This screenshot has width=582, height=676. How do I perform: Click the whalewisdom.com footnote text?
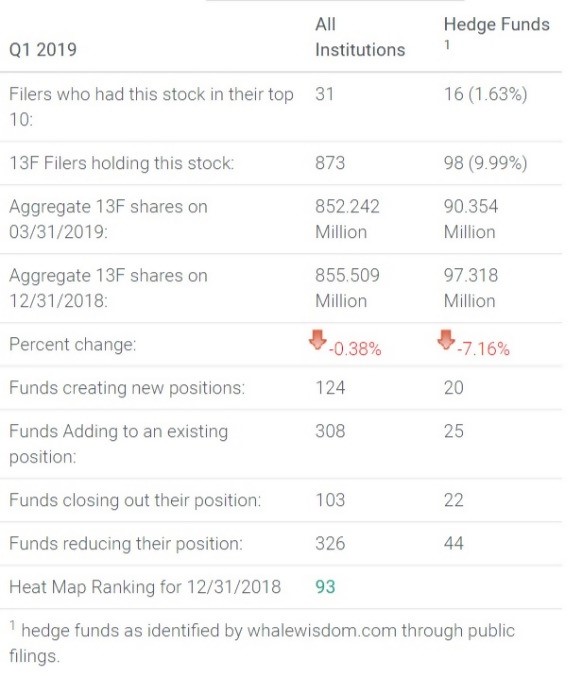[322, 631]
